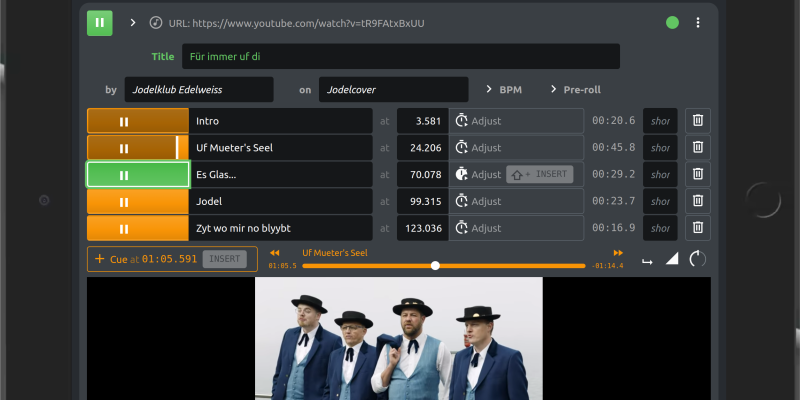
Task: Click elapsed time 01:05.5
Action: [283, 266]
